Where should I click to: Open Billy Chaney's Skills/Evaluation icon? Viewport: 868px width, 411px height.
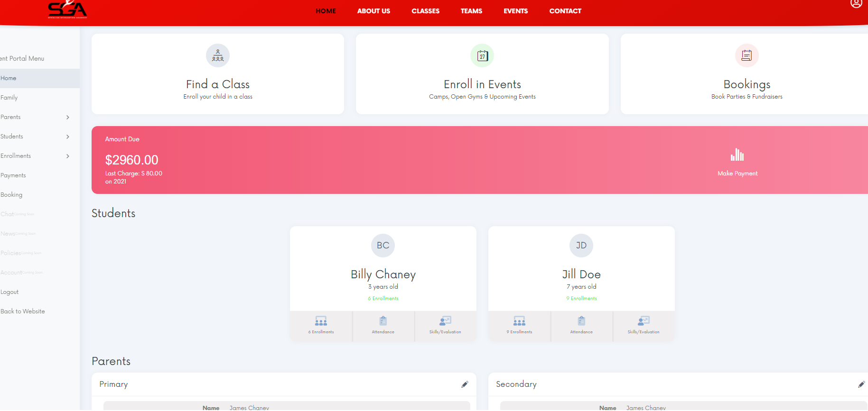(x=445, y=321)
